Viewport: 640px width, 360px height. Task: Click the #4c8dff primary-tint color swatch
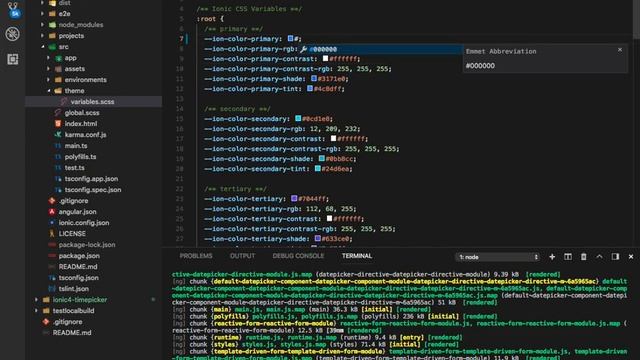[x=310, y=88]
